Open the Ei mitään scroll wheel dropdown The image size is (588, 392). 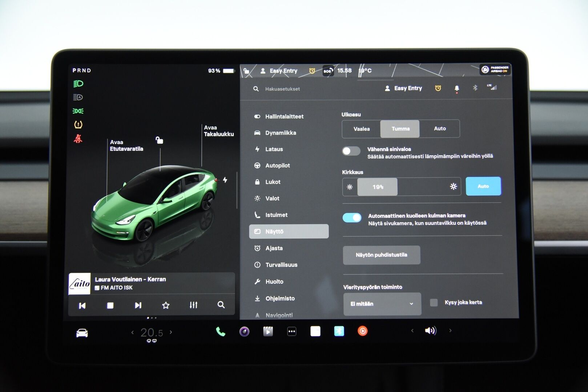pos(382,304)
